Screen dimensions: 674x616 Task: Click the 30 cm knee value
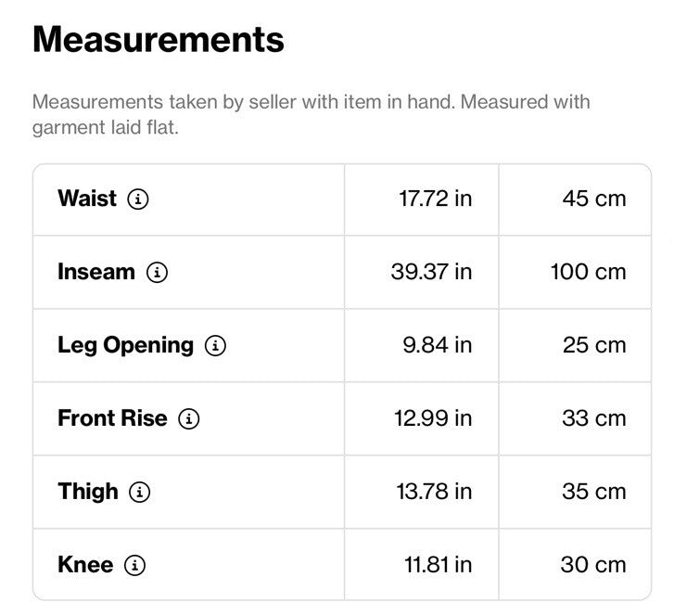(x=593, y=564)
